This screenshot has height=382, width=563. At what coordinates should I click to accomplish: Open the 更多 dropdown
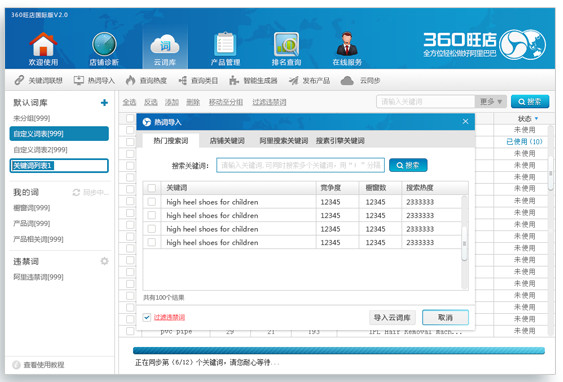(x=490, y=102)
